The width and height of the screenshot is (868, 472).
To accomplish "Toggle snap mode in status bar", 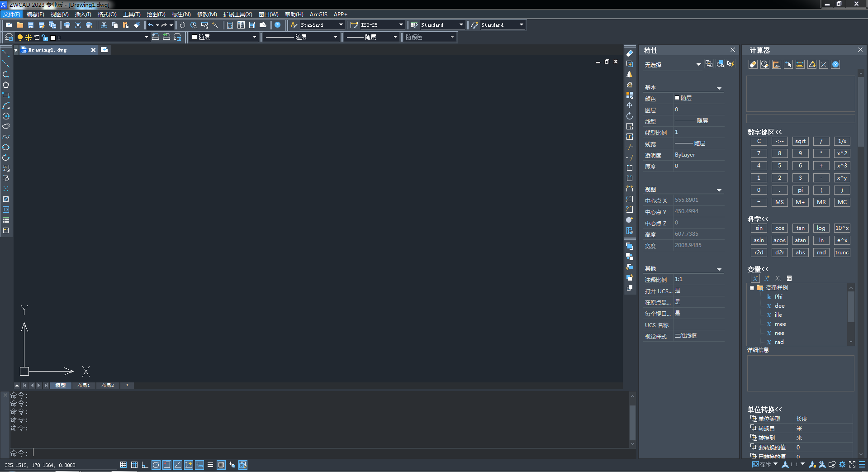I will (x=123, y=465).
